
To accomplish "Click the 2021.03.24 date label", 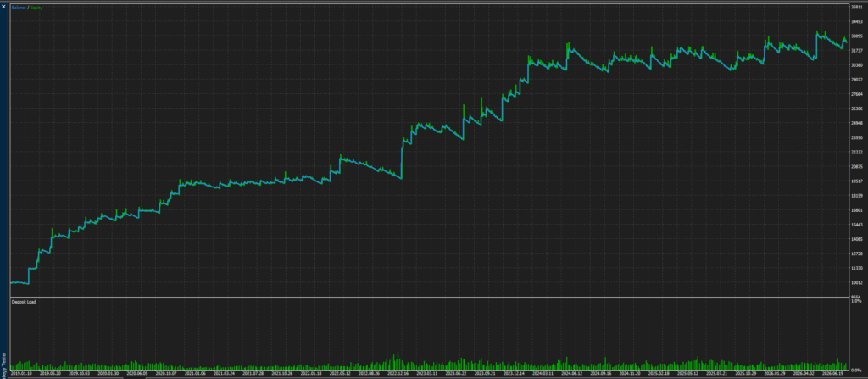I will pyautogui.click(x=224, y=373).
